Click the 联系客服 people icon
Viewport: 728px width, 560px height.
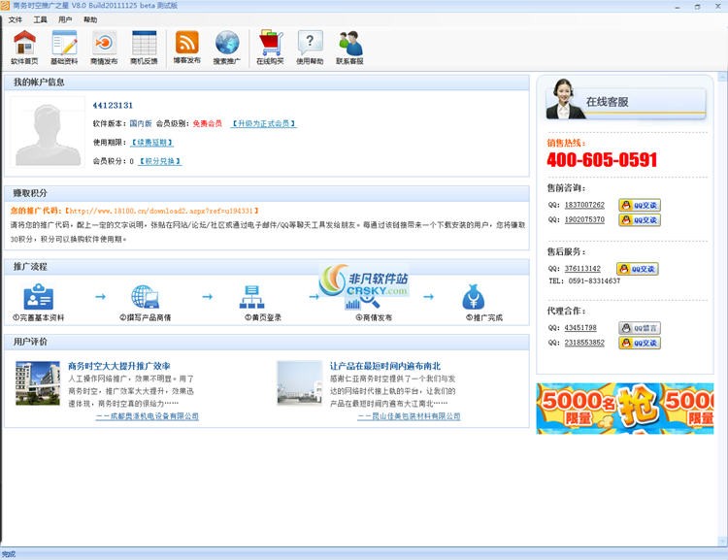tap(349, 48)
